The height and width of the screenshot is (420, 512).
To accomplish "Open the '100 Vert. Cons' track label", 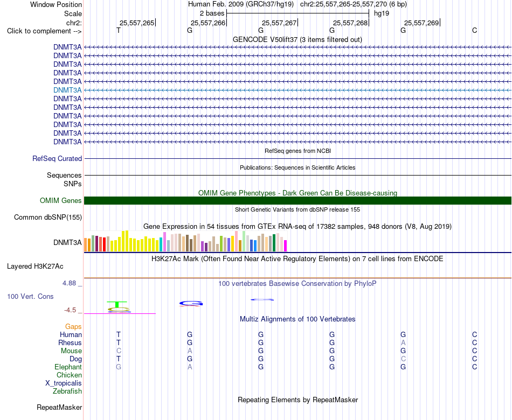I will click(x=30, y=296).
